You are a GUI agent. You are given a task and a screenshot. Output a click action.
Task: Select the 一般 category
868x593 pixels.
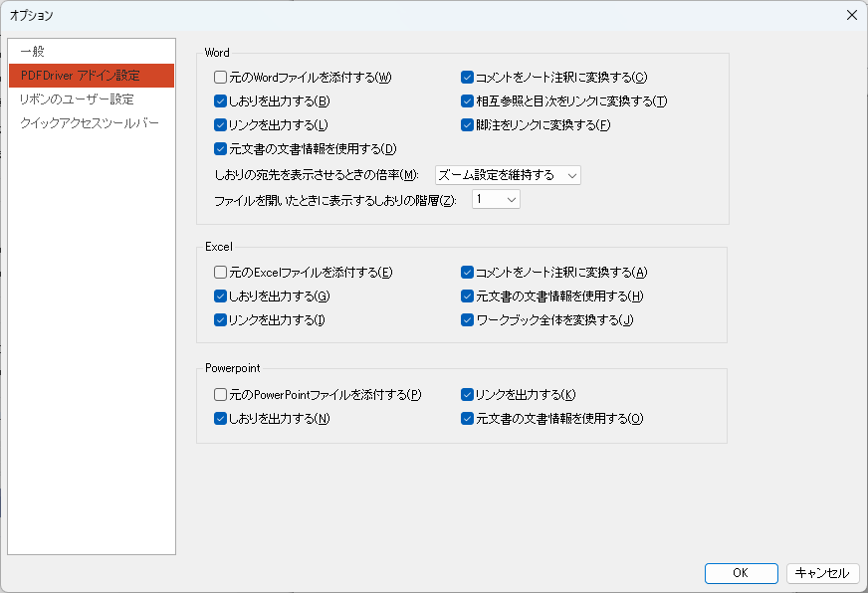[92, 52]
